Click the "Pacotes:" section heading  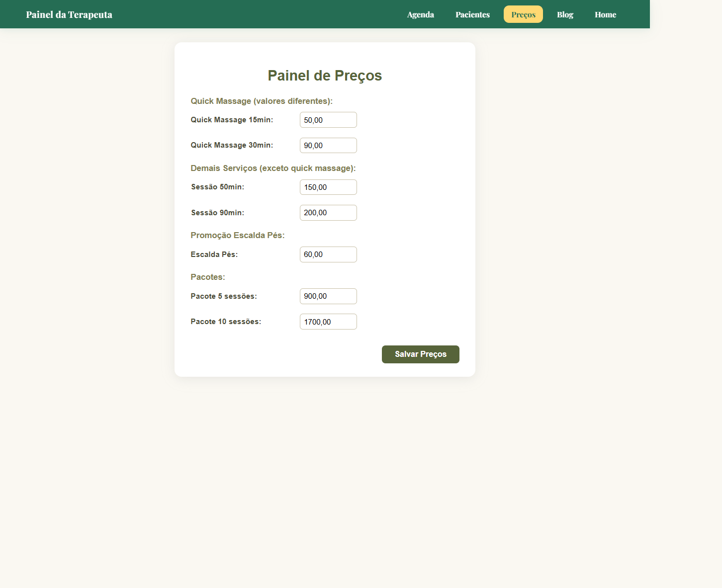click(x=208, y=277)
